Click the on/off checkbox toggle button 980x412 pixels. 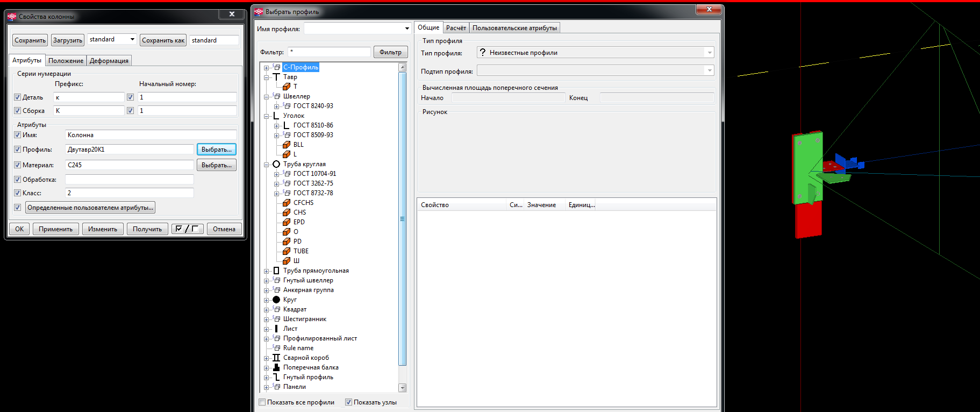(188, 229)
